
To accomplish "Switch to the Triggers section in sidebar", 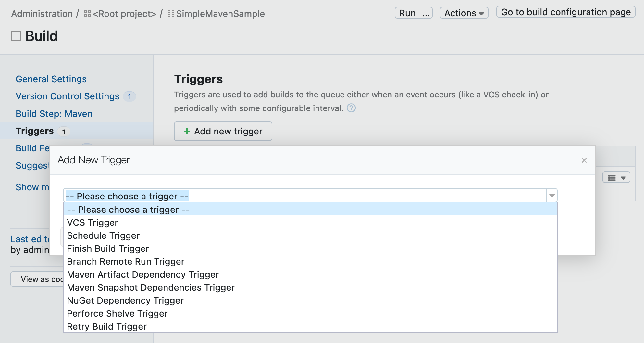I will [34, 131].
